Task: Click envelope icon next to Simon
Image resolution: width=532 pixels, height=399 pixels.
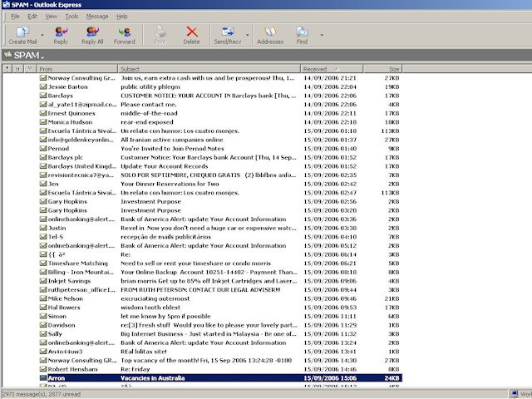Action: tap(43, 316)
